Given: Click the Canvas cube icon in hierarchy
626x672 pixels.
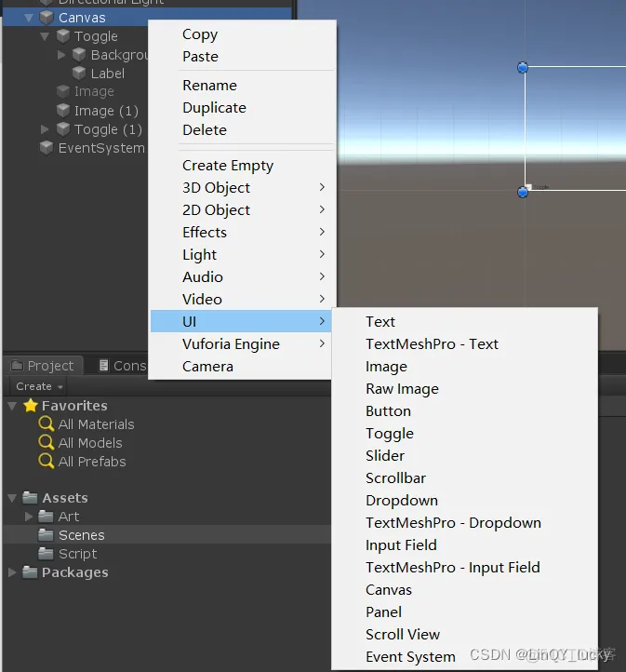Looking at the screenshot, I should pyautogui.click(x=47, y=18).
